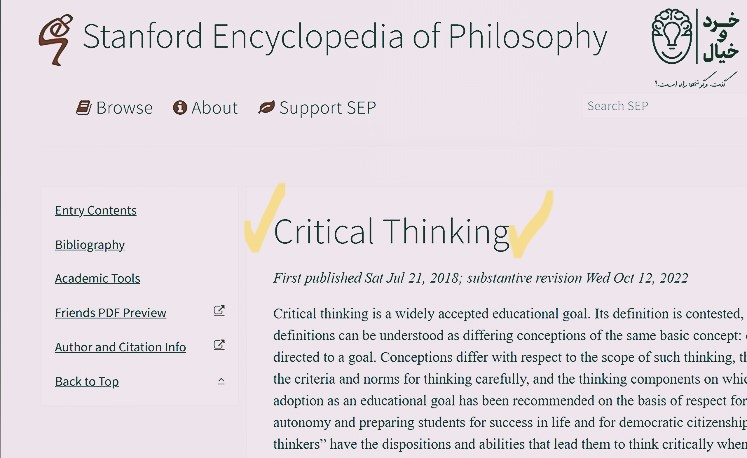Open the About menu
This screenshot has width=747, height=458.
point(214,108)
